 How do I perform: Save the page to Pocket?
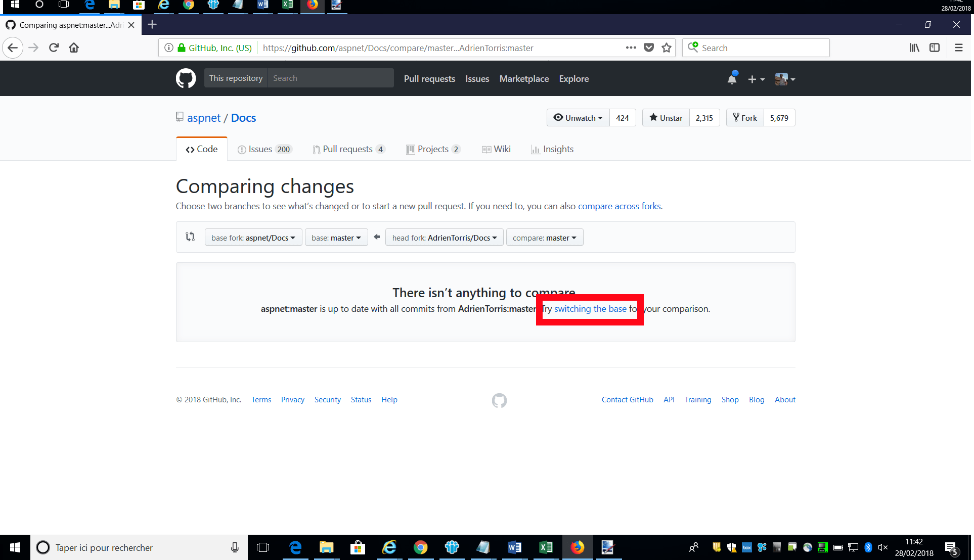coord(649,48)
